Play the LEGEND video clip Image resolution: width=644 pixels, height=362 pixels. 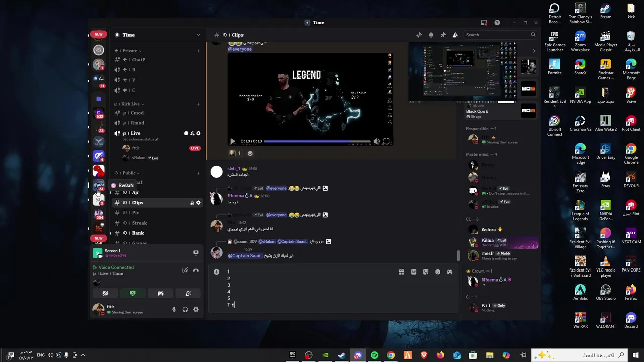pyautogui.click(x=232, y=142)
